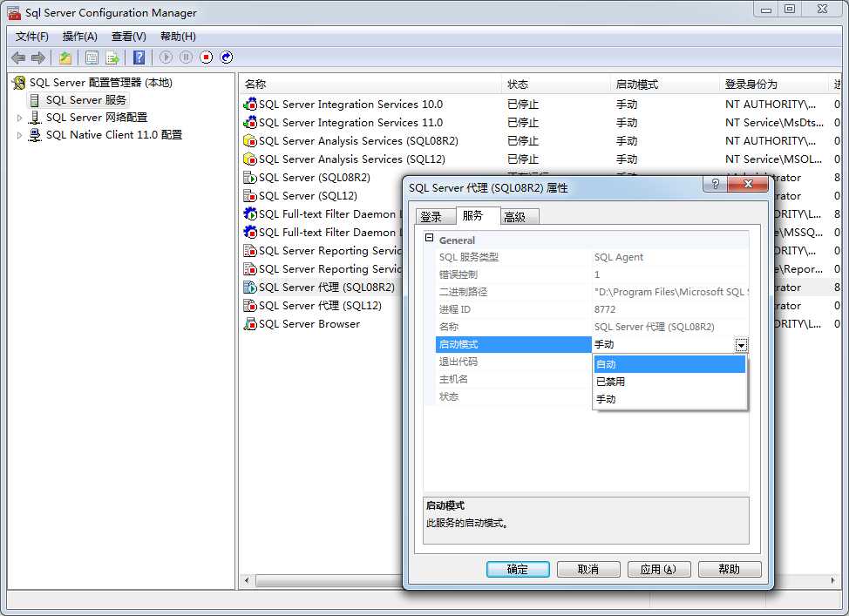This screenshot has width=849, height=616.
Task: Select the 进程 ID property row
Action: point(593,309)
